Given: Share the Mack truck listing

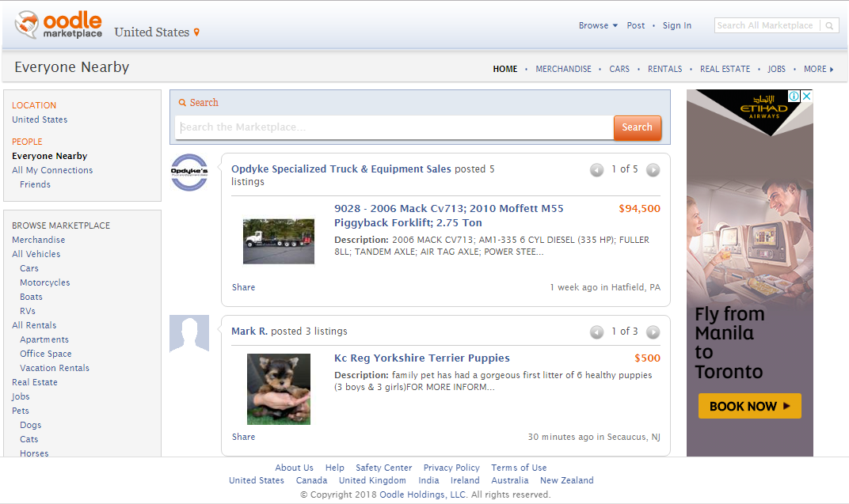Looking at the screenshot, I should coord(243,287).
